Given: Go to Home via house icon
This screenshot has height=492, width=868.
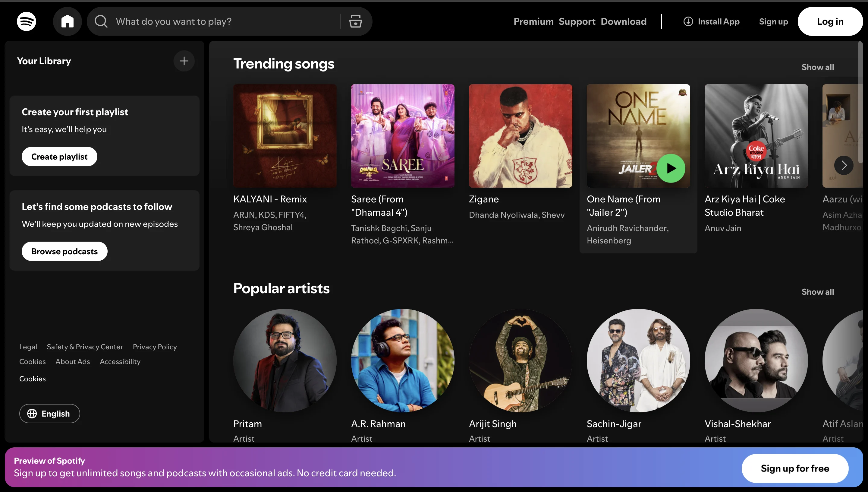Looking at the screenshot, I should pos(67,21).
